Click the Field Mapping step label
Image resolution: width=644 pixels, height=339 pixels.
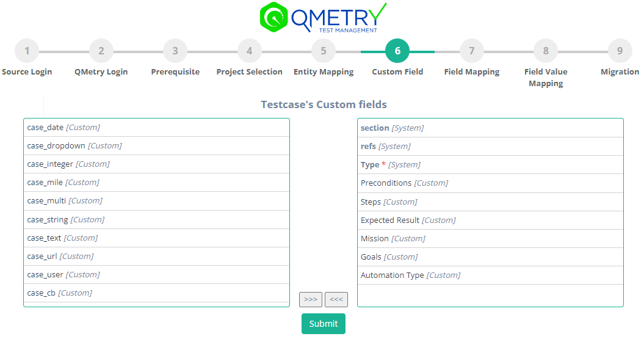(472, 72)
